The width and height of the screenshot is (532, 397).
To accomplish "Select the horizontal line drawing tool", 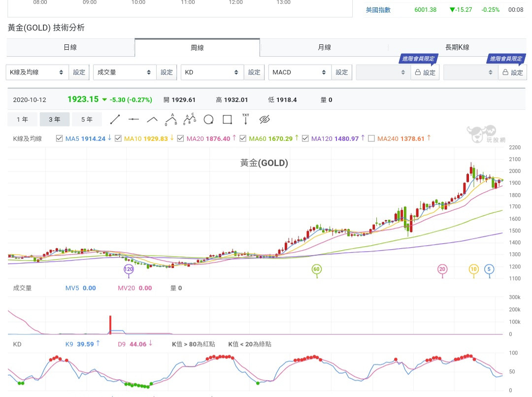I will [x=133, y=119].
